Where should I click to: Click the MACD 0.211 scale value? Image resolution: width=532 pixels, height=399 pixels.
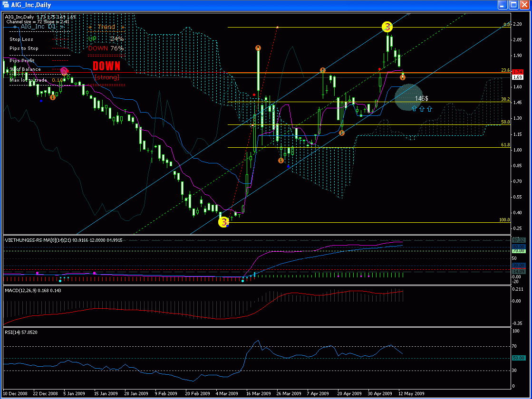518,289
